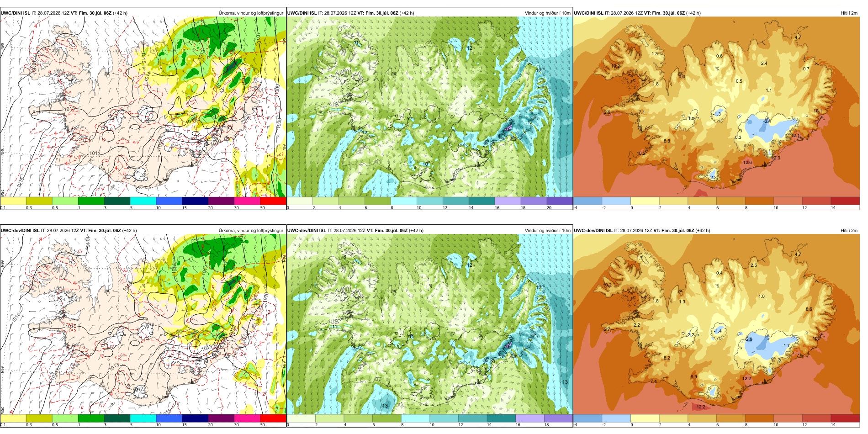Click 'UWC/DINI ISL' header of UWC precipitation map

(15, 13)
